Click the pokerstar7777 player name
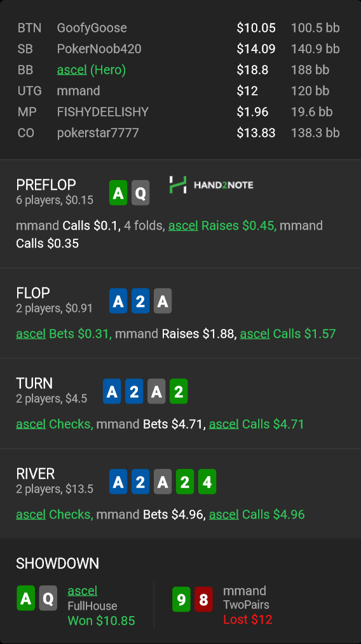The width and height of the screenshot is (361, 644). [x=98, y=132]
